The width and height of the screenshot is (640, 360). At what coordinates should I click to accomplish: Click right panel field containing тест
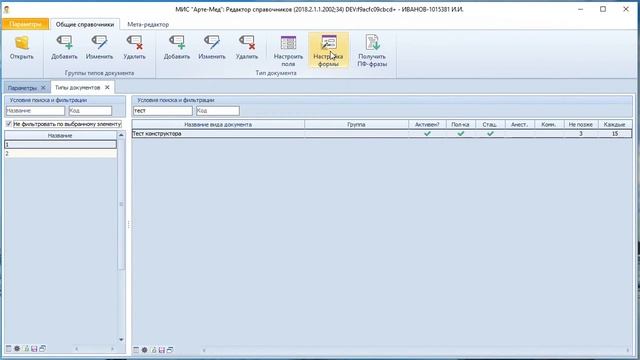click(162, 111)
